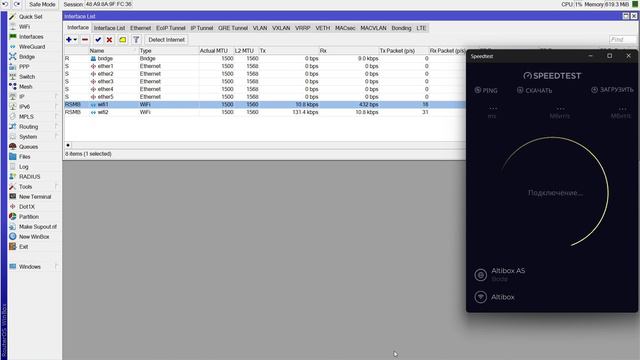The width and height of the screenshot is (640, 360).
Task: Click the Undo arrow at top left
Action: pos(5,4)
